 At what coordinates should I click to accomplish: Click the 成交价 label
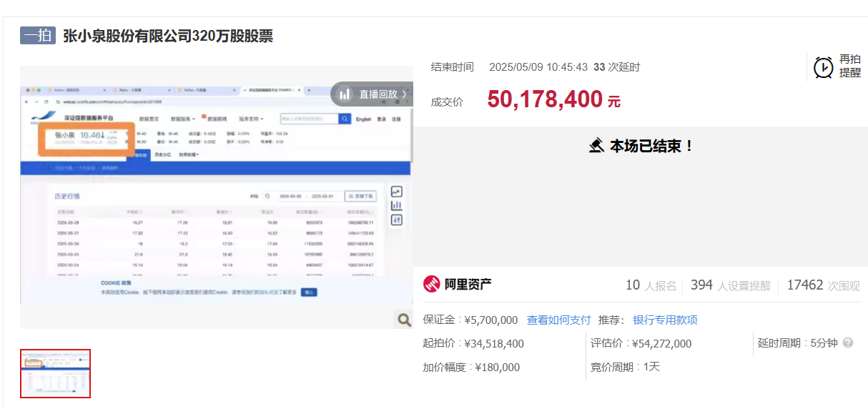[x=447, y=102]
